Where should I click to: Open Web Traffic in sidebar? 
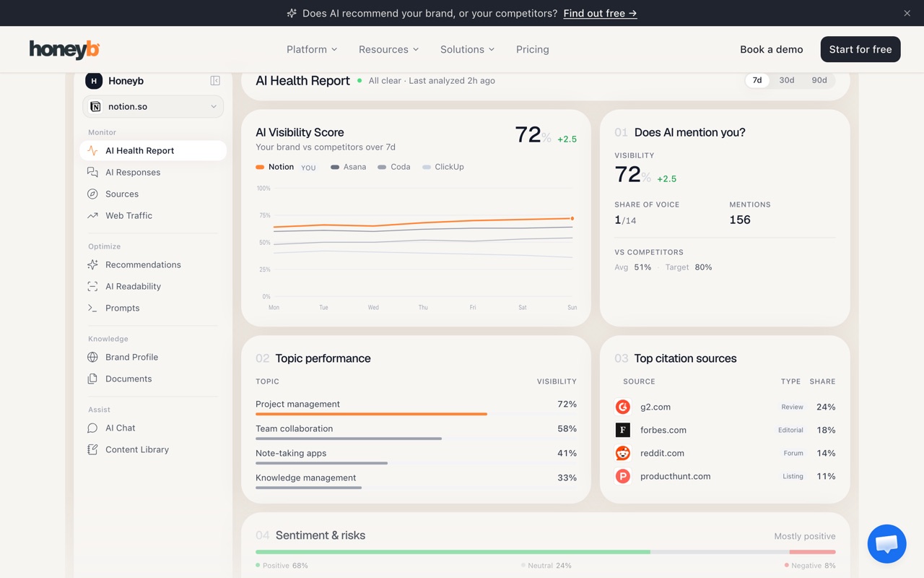click(153, 216)
